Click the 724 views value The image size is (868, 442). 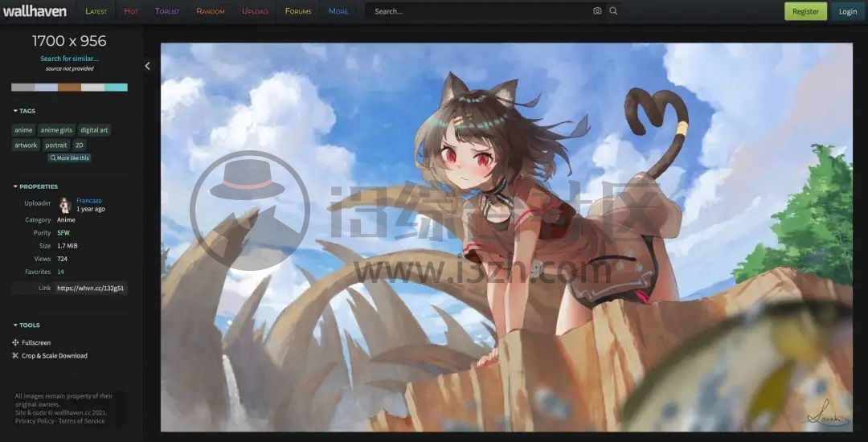click(62, 259)
